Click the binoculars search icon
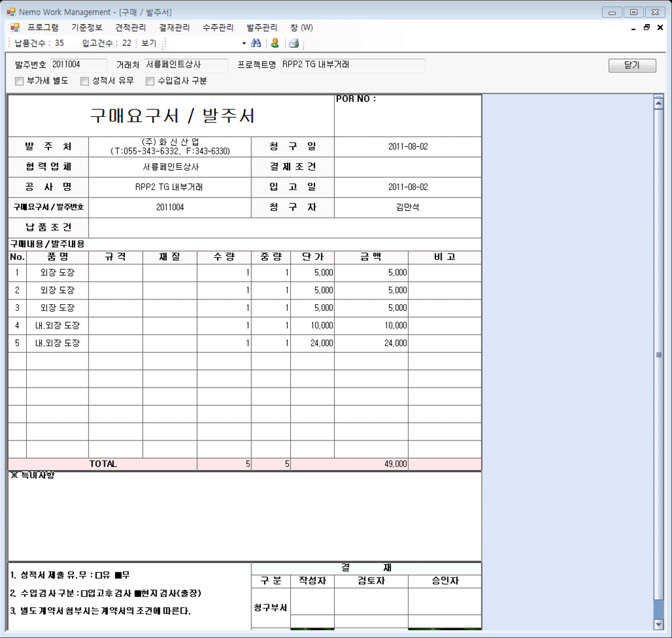This screenshot has width=672, height=638. [256, 43]
